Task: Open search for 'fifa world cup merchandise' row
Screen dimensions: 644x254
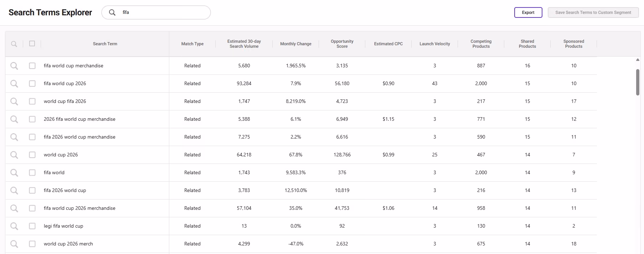Action: coord(14,66)
